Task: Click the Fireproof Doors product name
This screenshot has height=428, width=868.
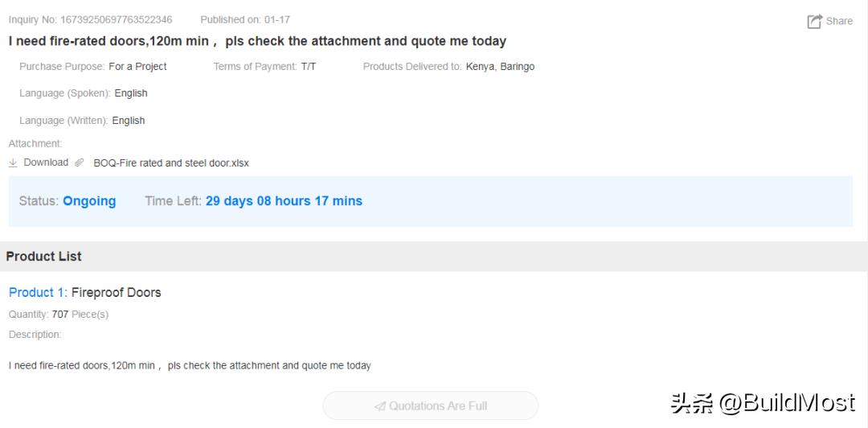Action: click(116, 293)
